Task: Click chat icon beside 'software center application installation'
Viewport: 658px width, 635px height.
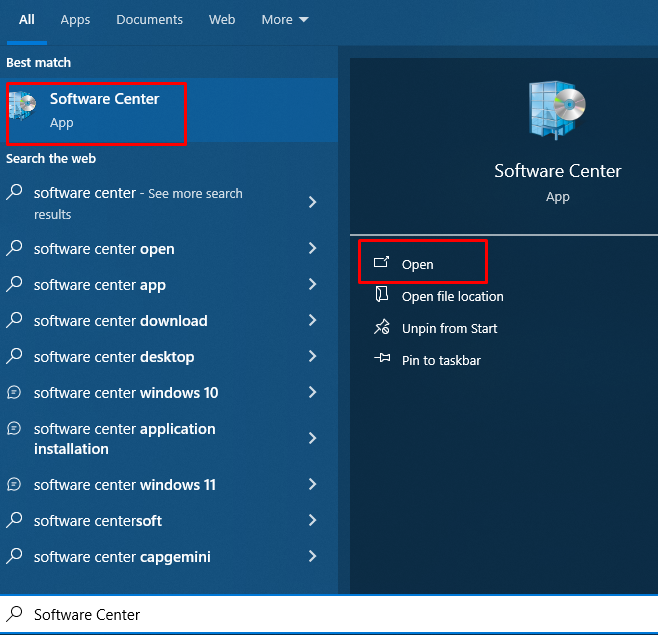Action: point(14,429)
